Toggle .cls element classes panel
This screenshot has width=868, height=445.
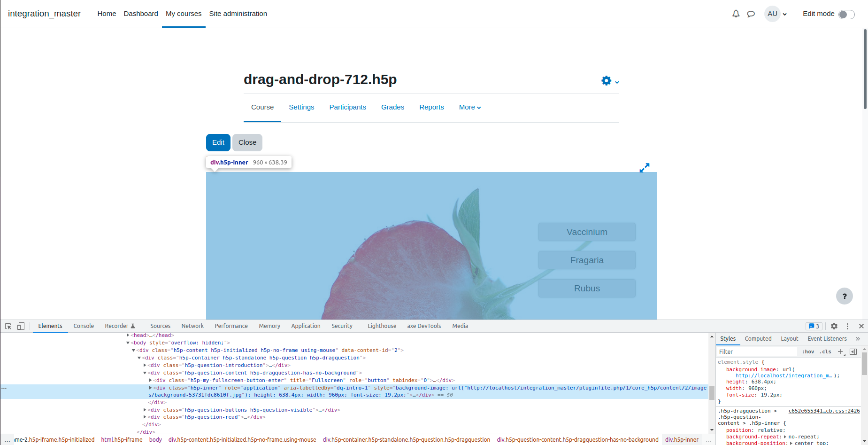pos(825,351)
